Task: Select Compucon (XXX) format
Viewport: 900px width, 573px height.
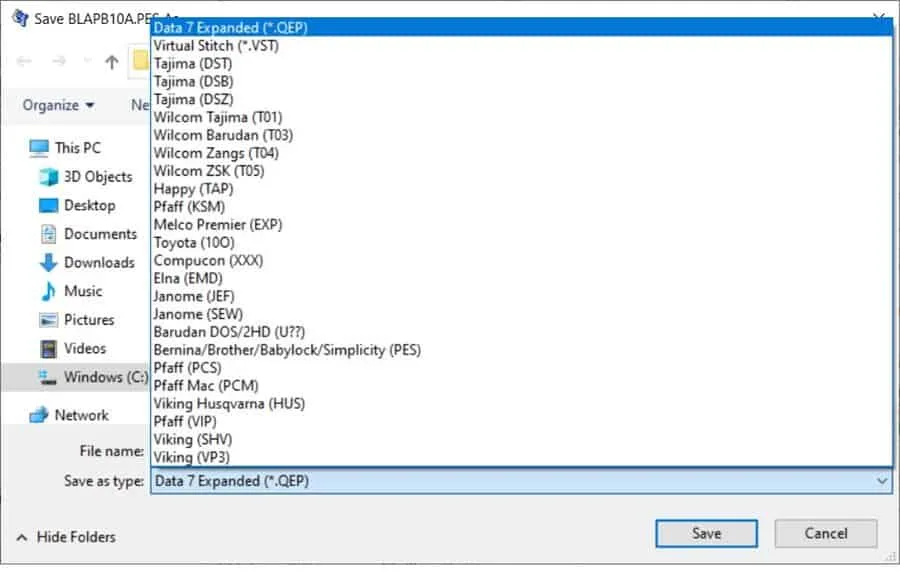Action: tap(521, 261)
